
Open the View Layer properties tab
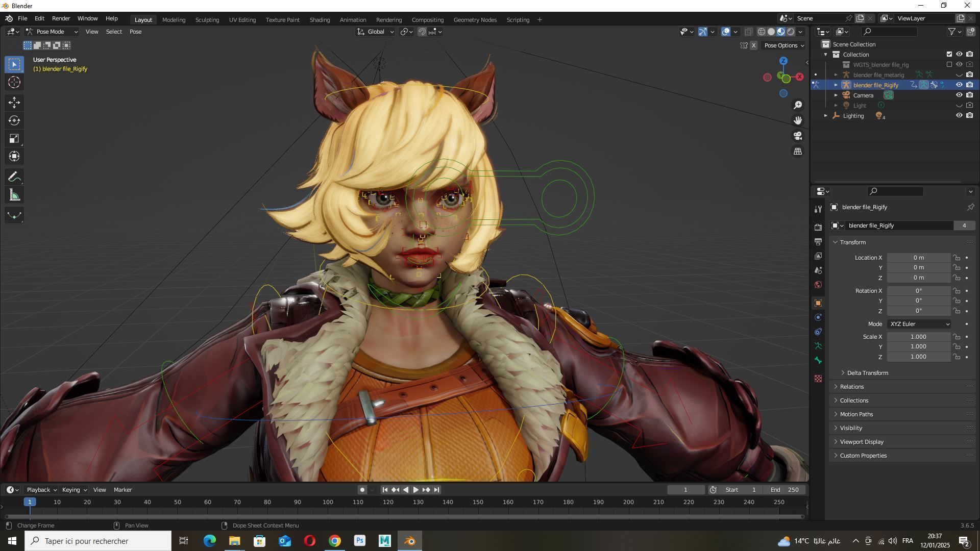pyautogui.click(x=818, y=256)
